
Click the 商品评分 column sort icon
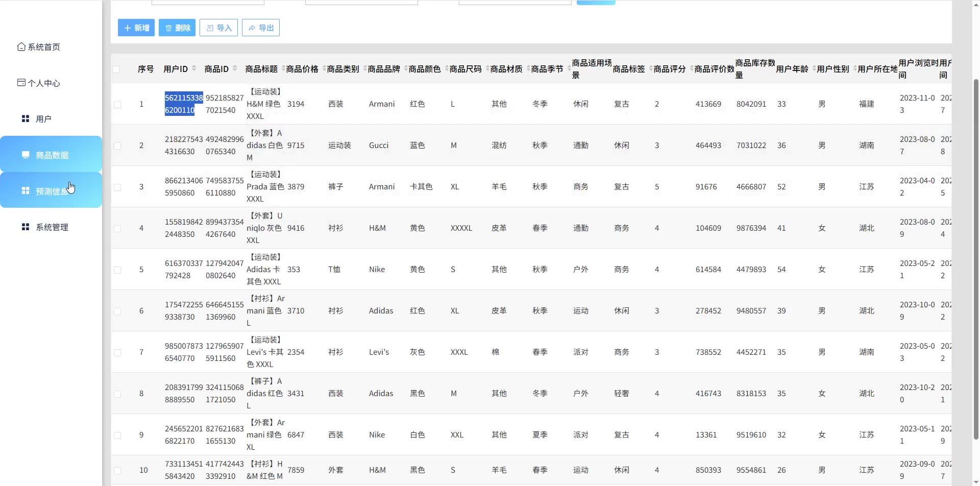(692, 68)
